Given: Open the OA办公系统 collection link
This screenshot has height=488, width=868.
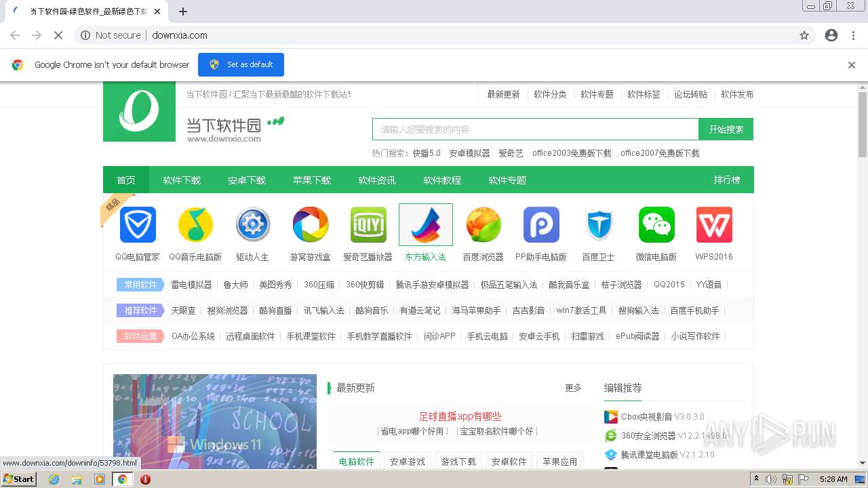Looking at the screenshot, I should tap(193, 336).
